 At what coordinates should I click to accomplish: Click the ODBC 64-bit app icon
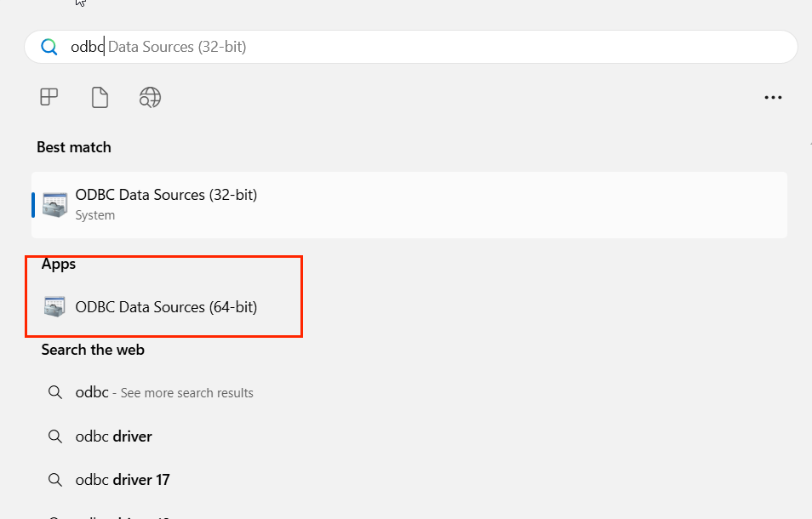click(x=54, y=307)
